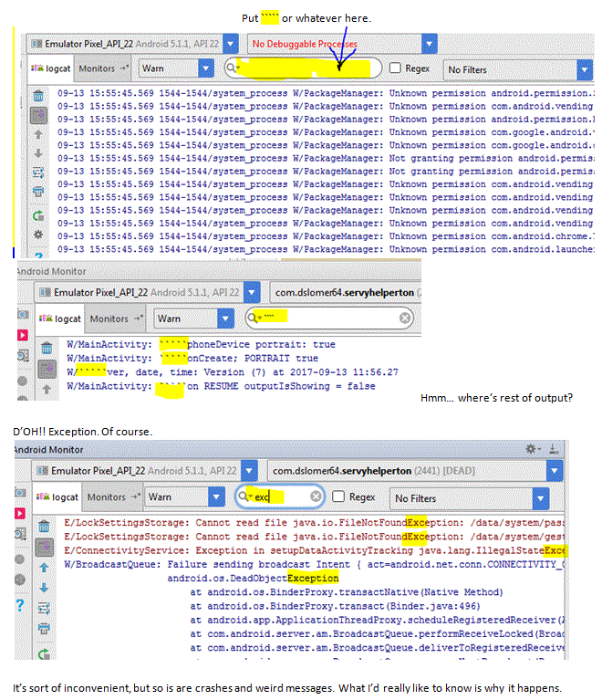Click print icon in top logcat panel
The image size is (602, 700).
tap(38, 192)
